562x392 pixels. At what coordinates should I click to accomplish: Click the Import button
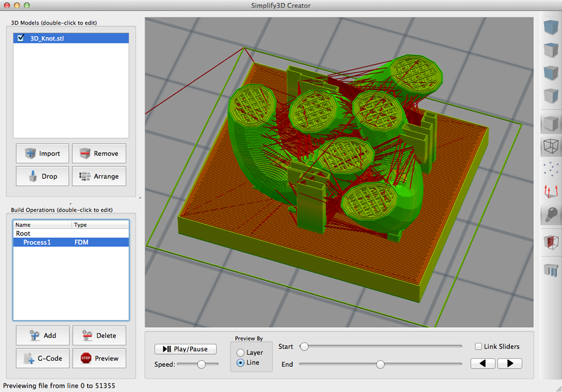click(42, 154)
